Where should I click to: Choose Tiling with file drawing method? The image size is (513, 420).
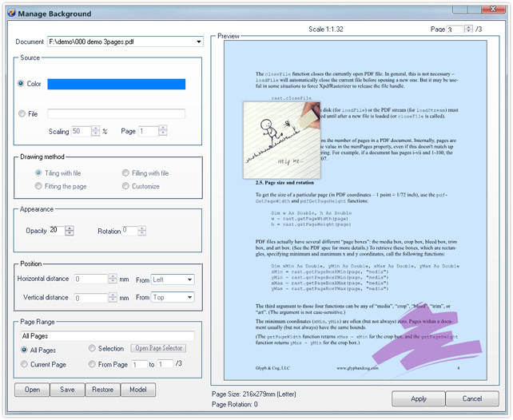point(38,173)
